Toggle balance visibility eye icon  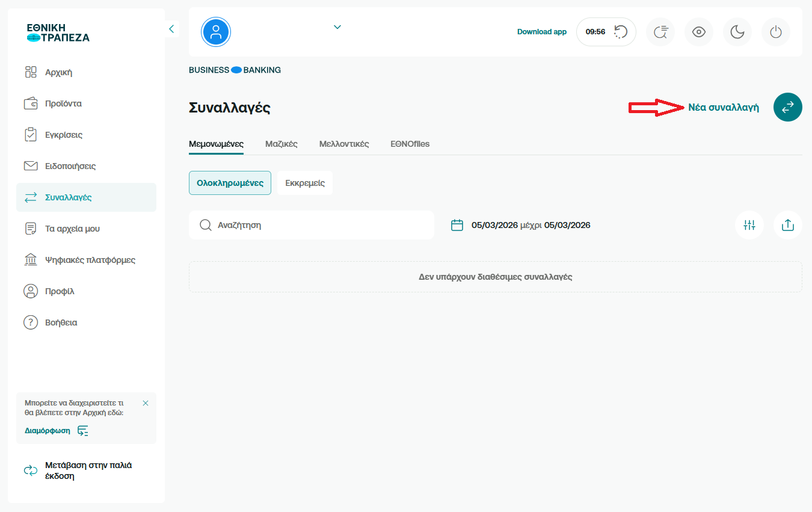pos(698,32)
